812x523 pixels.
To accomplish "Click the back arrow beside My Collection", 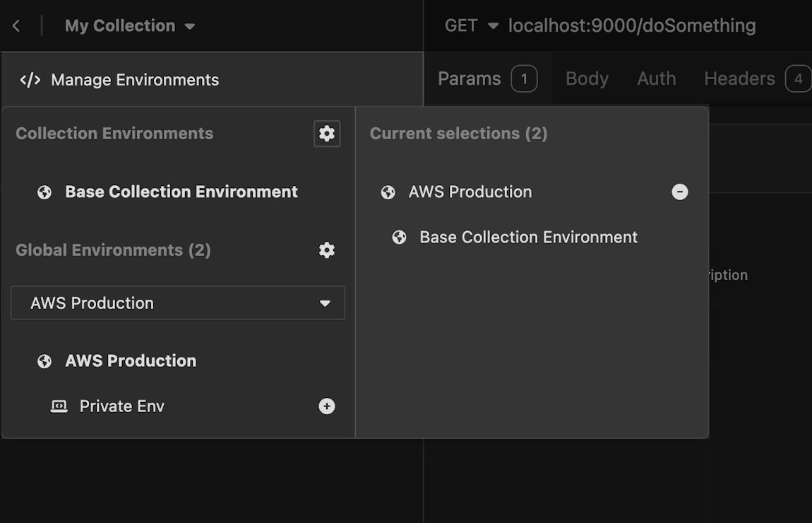I will coord(16,26).
